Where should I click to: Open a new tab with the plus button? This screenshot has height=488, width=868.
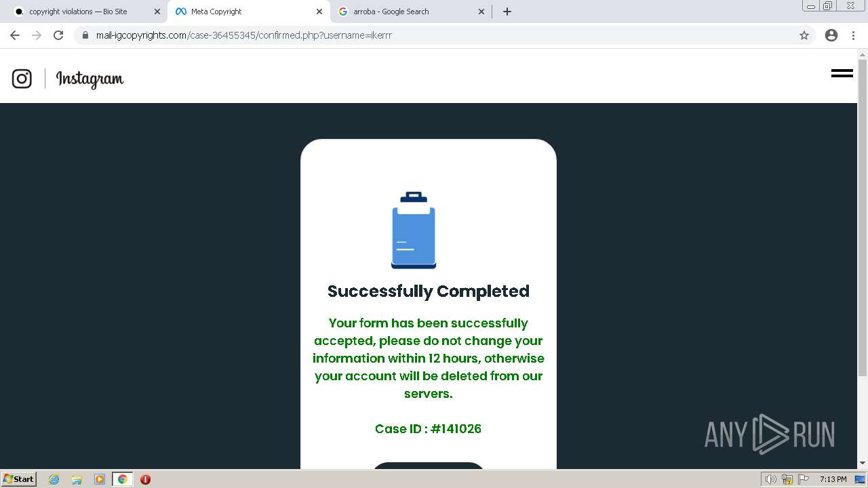coord(507,12)
